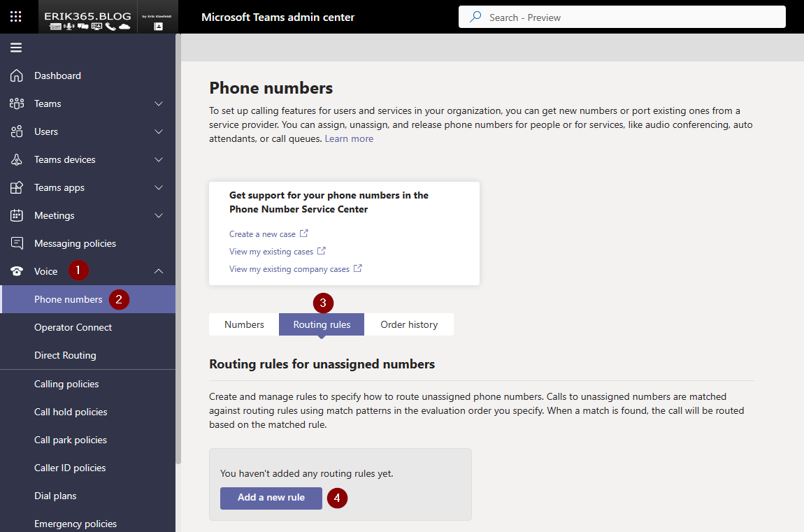804x532 pixels.
Task: Expand the Teams section chevron
Action: [159, 103]
